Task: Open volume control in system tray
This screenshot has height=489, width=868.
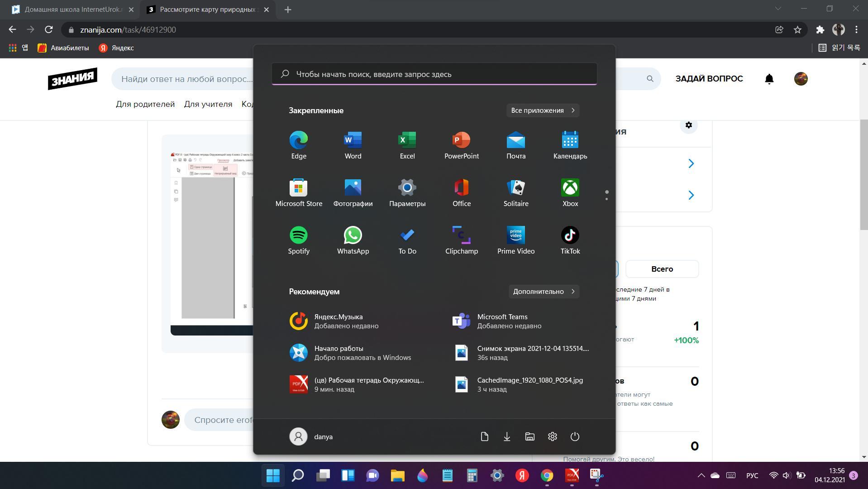Action: pyautogui.click(x=787, y=475)
